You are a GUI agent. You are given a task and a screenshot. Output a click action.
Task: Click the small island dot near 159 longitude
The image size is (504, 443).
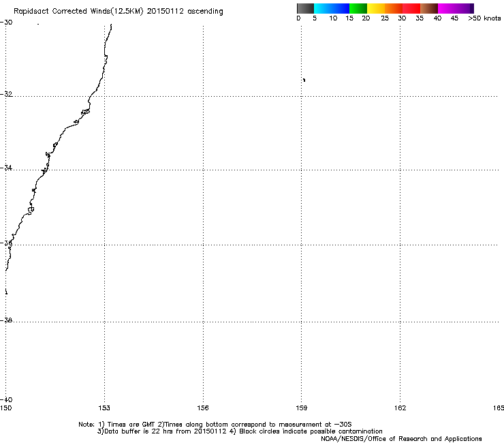[x=304, y=80]
